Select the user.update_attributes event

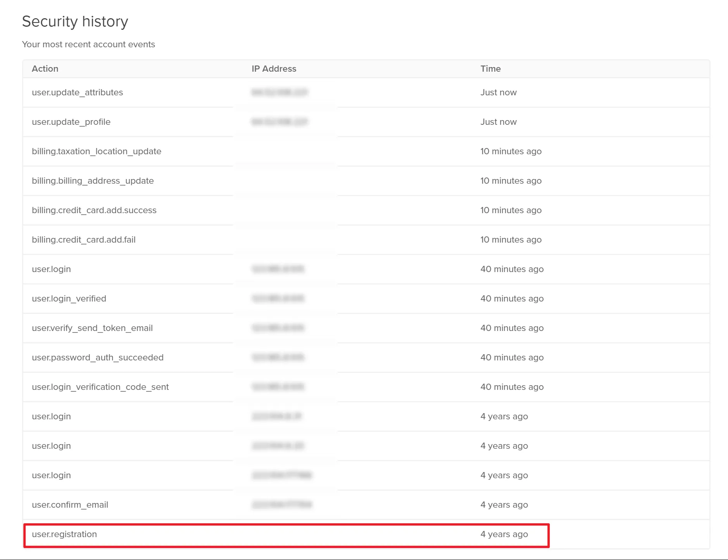click(77, 92)
